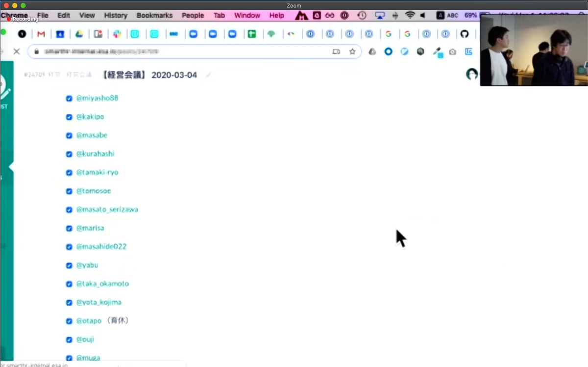Click the browser address bar field

pos(194,52)
